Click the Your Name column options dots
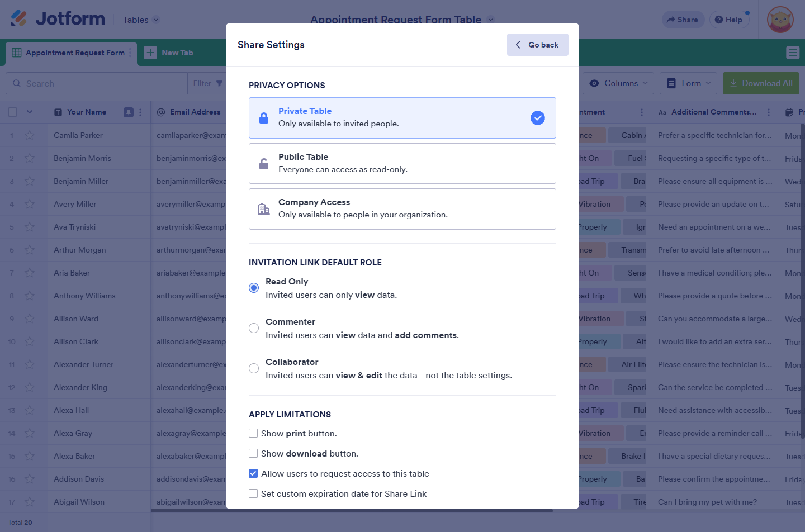 pos(140,112)
